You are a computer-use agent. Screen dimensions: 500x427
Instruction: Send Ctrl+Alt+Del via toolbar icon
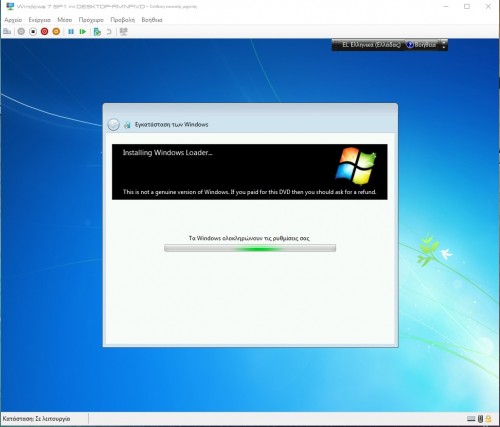[7, 32]
